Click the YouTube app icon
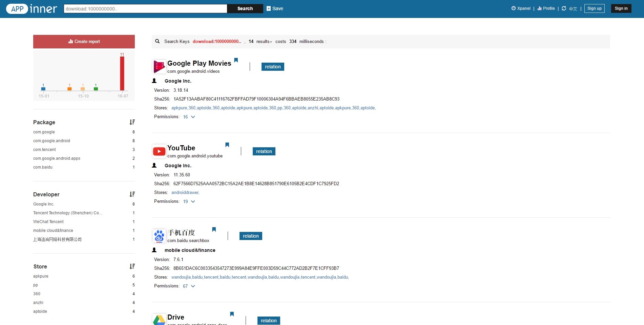The image size is (644, 325). coord(159,151)
